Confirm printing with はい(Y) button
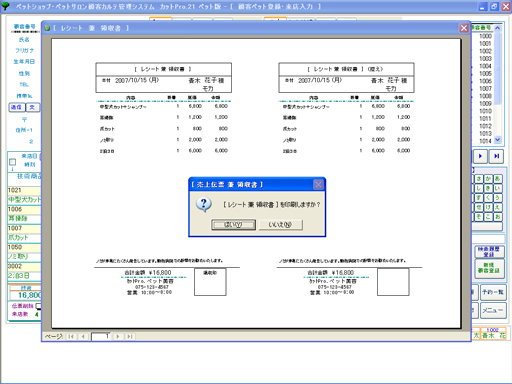 click(233, 225)
